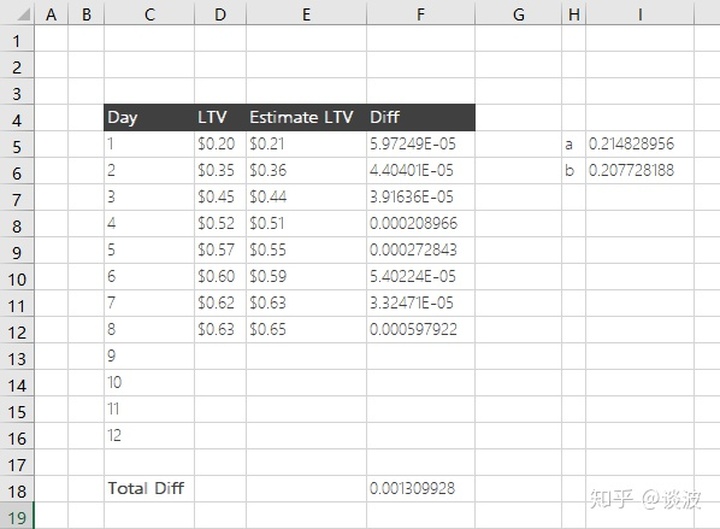Select column E header
720x529 pixels.
(306, 14)
